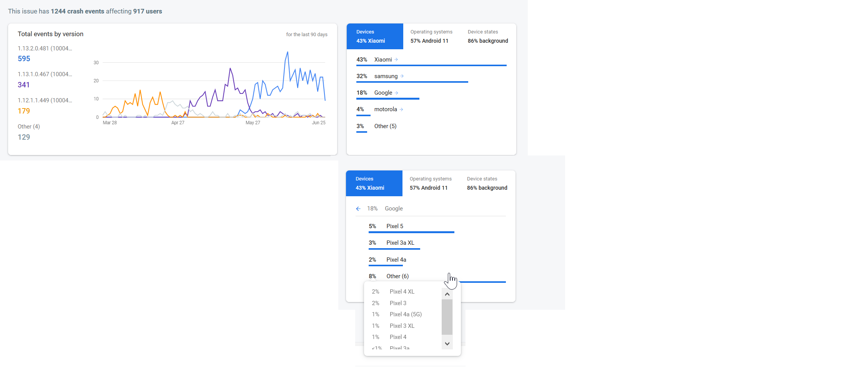Click arrow icon beside Google in top panel
The width and height of the screenshot is (868, 374).
coord(396,93)
